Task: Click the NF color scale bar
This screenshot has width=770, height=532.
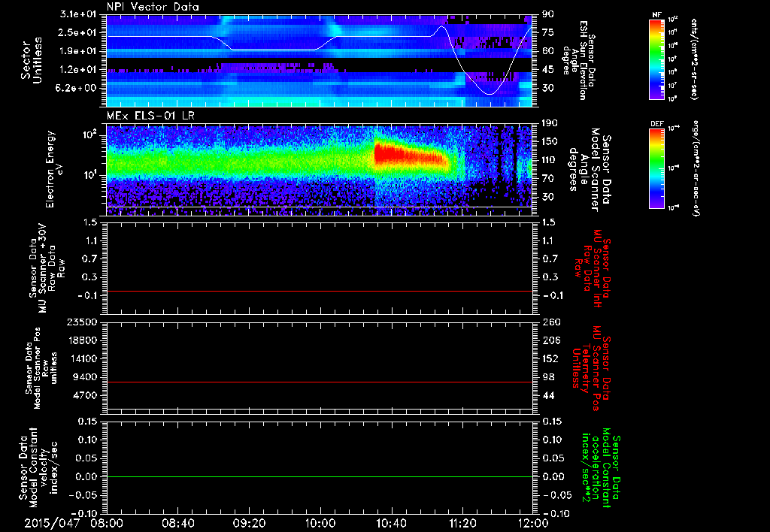Action: pos(656,59)
